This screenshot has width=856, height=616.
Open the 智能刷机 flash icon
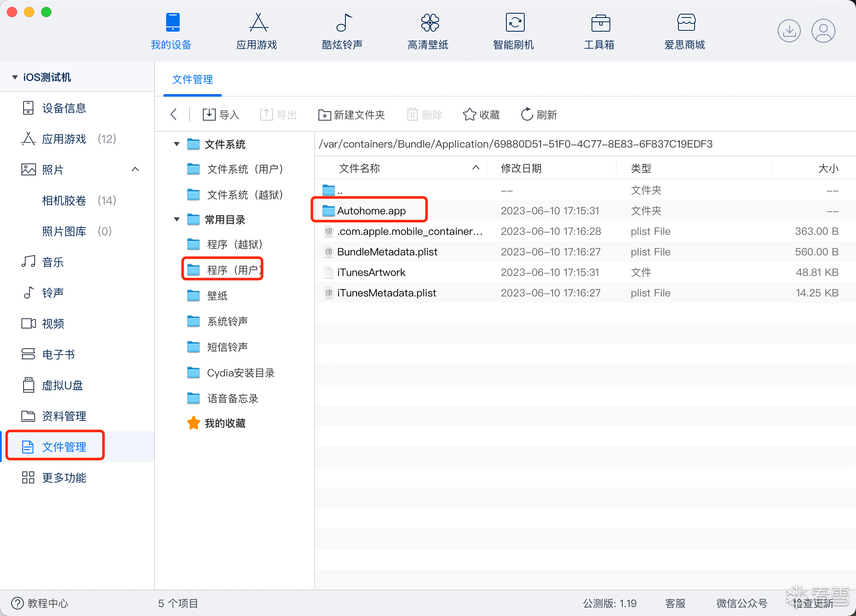515,23
